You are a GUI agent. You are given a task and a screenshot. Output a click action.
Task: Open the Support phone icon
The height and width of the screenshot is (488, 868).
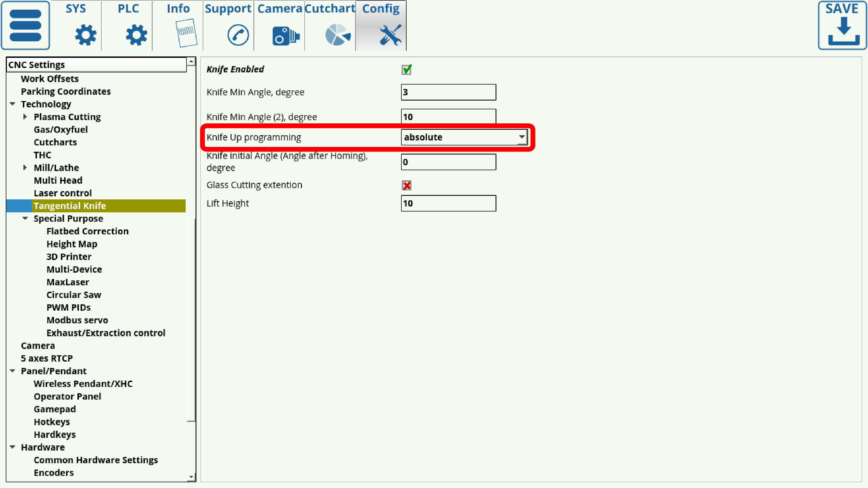pyautogui.click(x=238, y=35)
